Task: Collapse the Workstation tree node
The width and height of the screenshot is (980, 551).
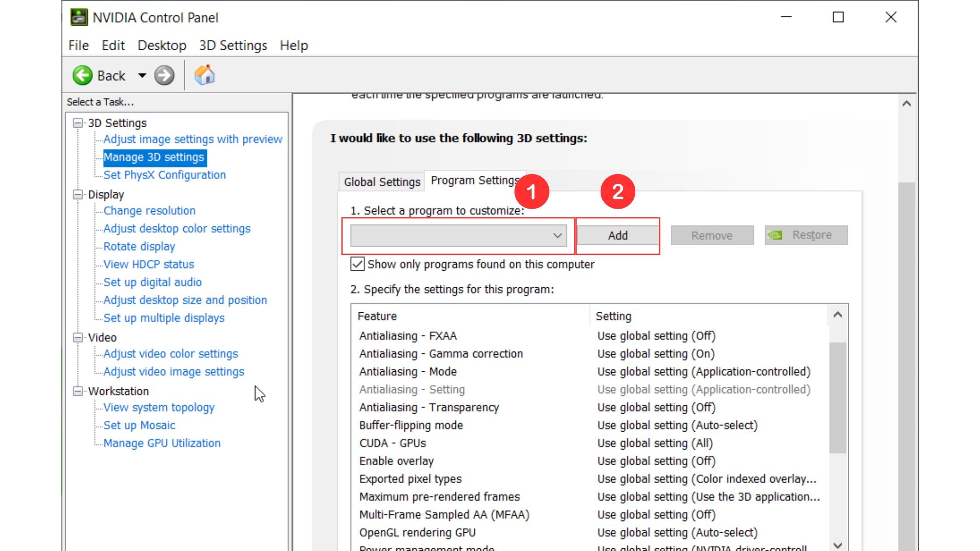Action: pyautogui.click(x=78, y=391)
